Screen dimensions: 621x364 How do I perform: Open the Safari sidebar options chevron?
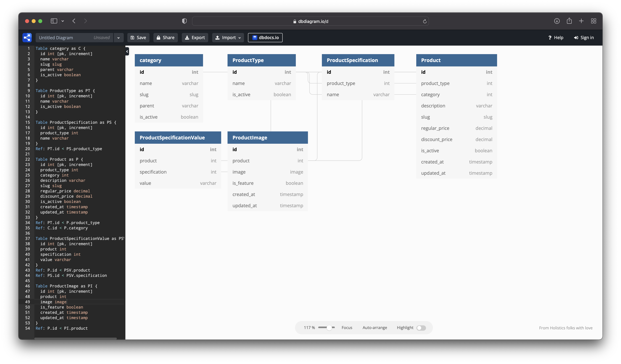(63, 21)
